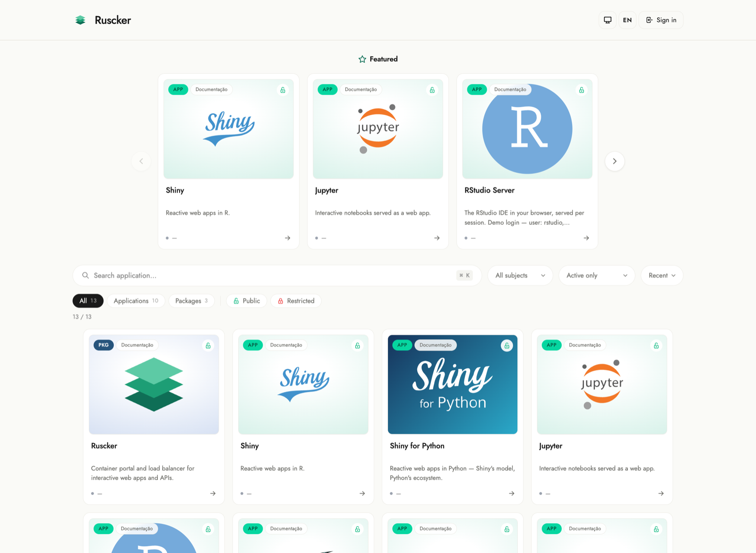756x553 pixels.
Task: Click lock icon on featured Jupyter card
Action: (x=432, y=90)
